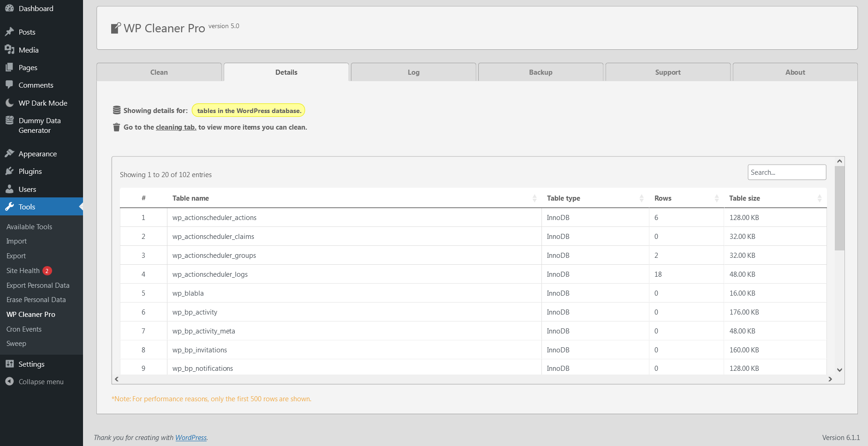Open the WordPress footer link
The image size is (868, 446).
(x=191, y=438)
